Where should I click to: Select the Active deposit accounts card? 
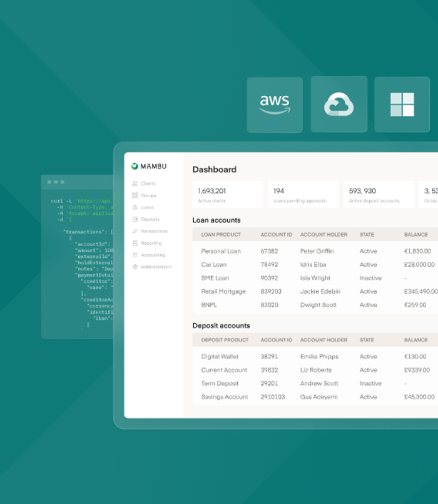pyautogui.click(x=379, y=195)
